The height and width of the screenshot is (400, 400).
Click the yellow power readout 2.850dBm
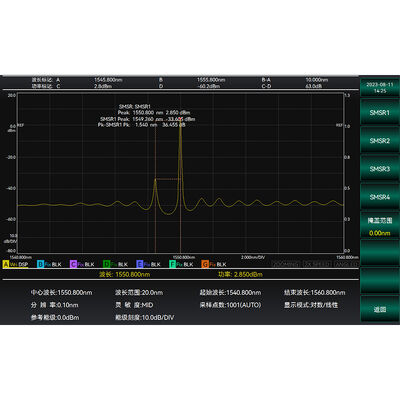pos(240,274)
